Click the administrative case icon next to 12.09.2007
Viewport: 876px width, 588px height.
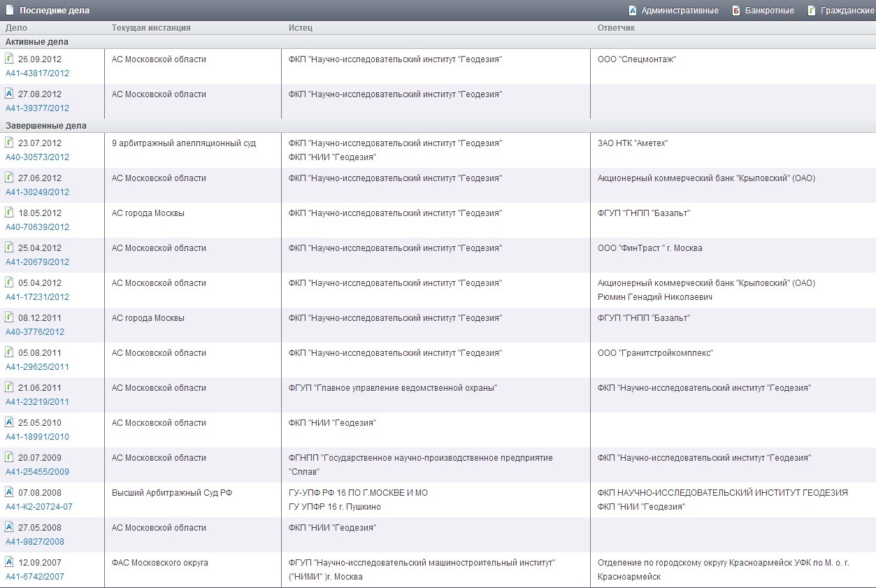pos(9,562)
